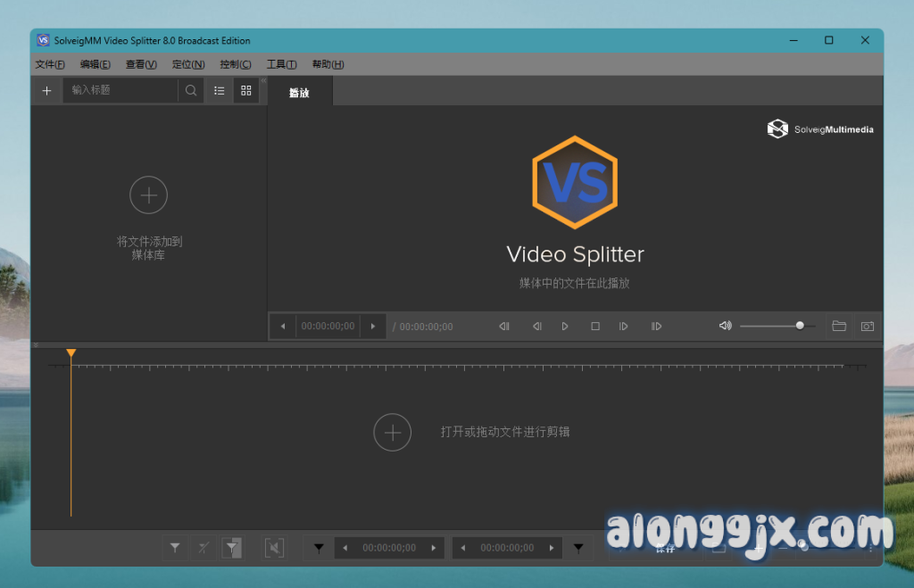Click the plus icon in media library toolbar

(x=47, y=90)
